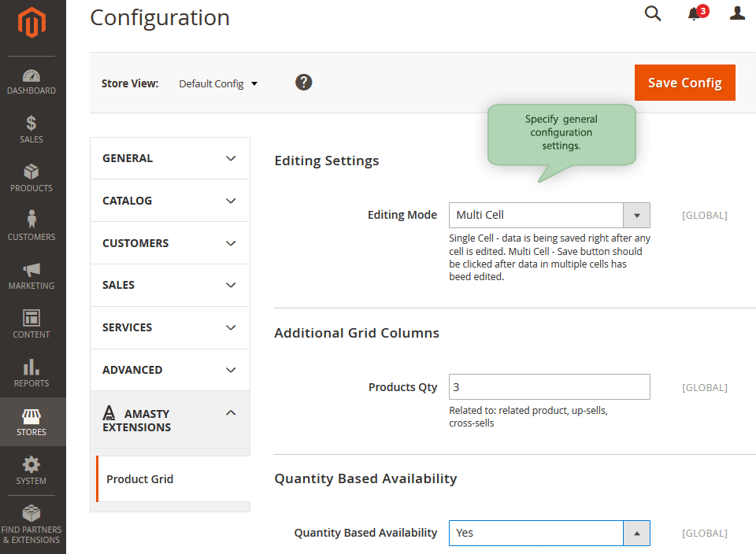Open the Dashboard from the sidebar

[31, 83]
